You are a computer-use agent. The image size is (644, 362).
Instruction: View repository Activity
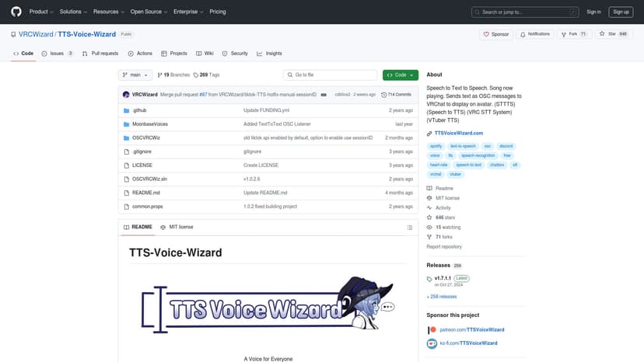point(439,207)
